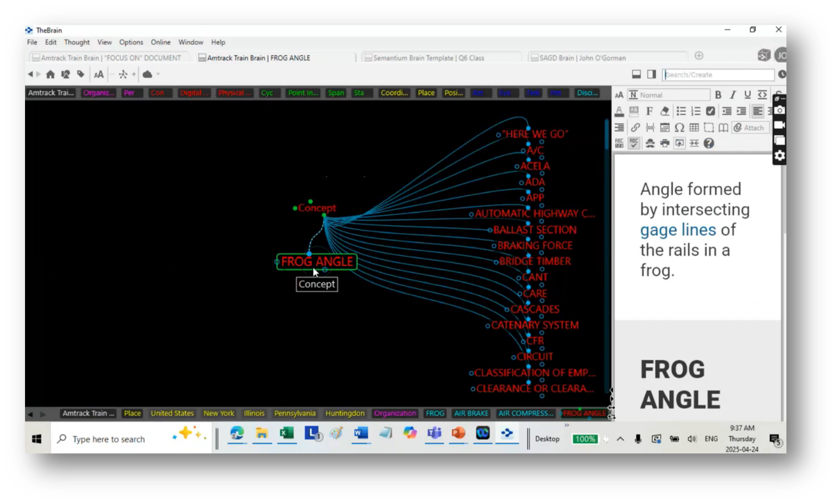Click the plex vertical scrollbar

(606, 135)
